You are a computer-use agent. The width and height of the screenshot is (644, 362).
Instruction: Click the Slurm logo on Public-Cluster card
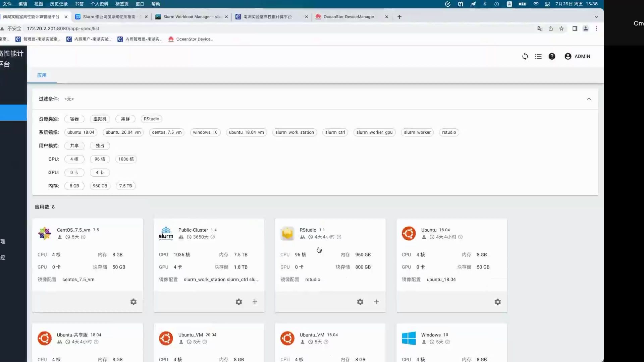[166, 233]
